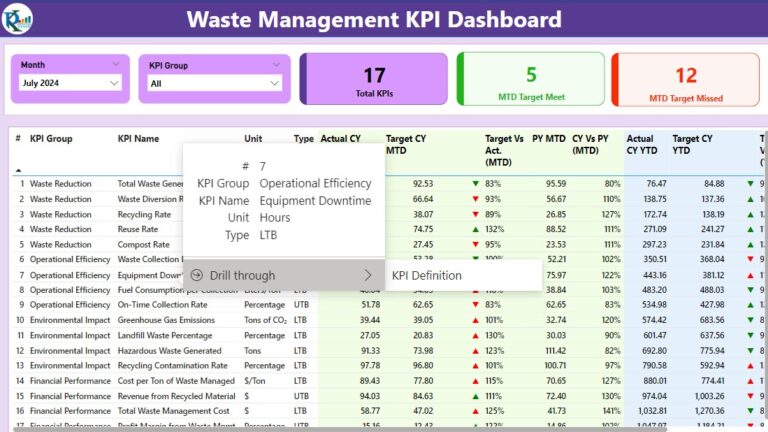The image size is (768, 432).
Task: Click the Month slicer header chevron
Action: tap(116, 64)
